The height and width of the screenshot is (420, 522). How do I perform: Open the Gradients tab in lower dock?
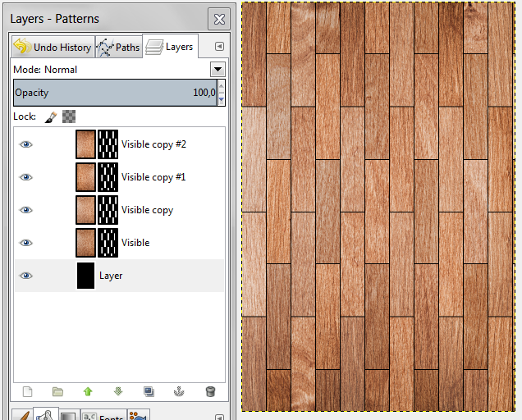(x=69, y=415)
